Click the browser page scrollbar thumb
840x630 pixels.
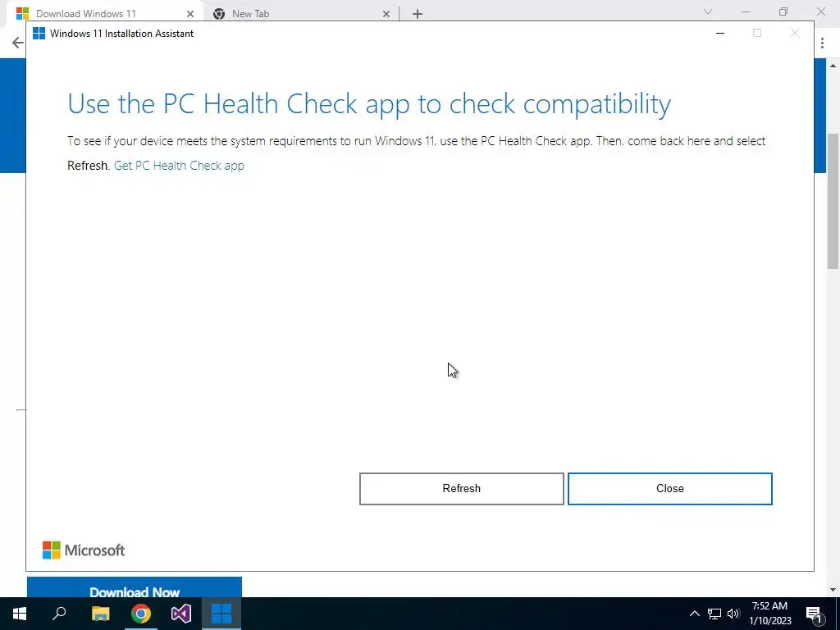pos(833,201)
